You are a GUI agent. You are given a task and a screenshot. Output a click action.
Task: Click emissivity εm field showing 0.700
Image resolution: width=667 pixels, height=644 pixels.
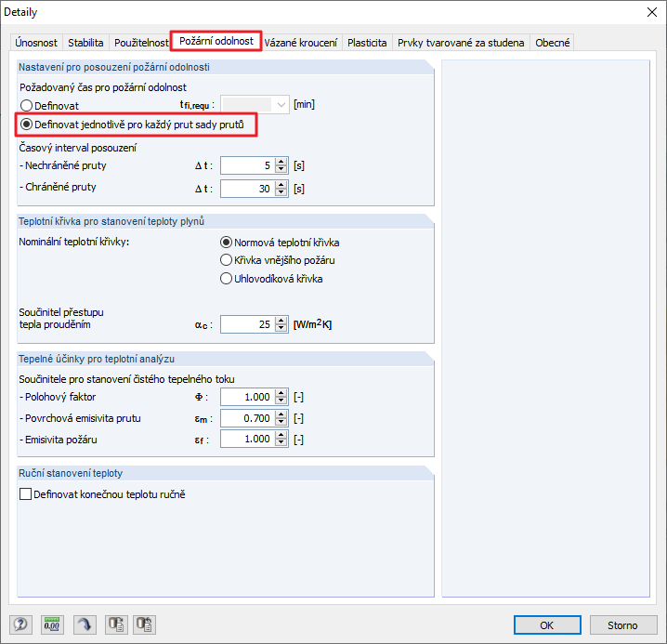[248, 418]
